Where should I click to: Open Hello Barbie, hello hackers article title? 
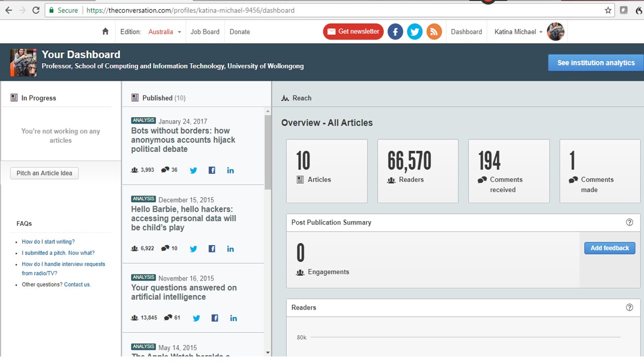(x=184, y=218)
